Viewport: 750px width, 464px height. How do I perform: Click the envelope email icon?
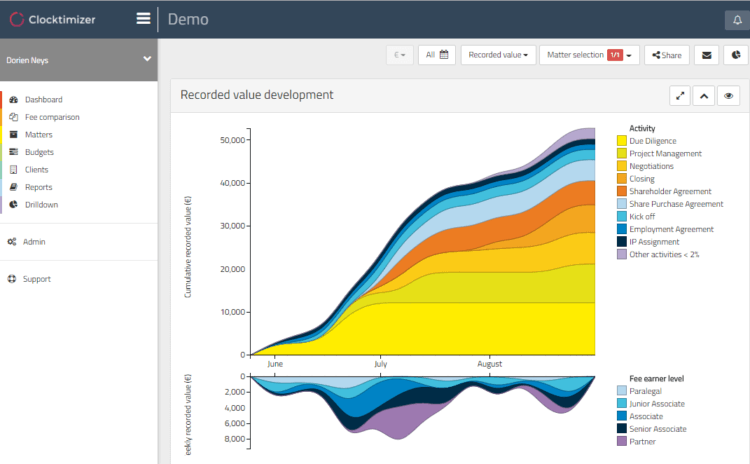(706, 55)
